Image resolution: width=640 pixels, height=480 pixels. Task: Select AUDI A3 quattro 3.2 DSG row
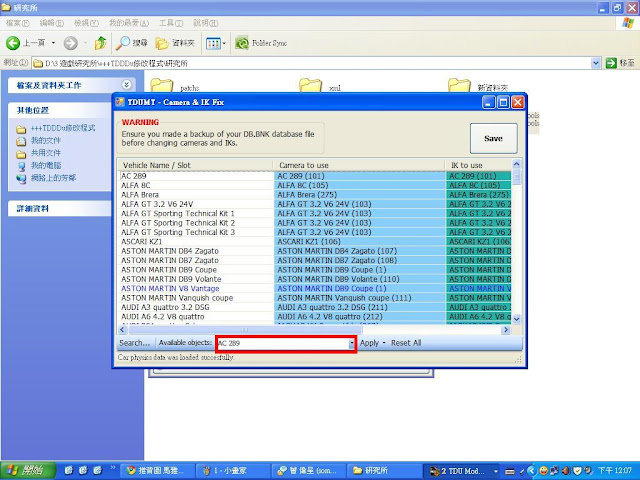197,307
